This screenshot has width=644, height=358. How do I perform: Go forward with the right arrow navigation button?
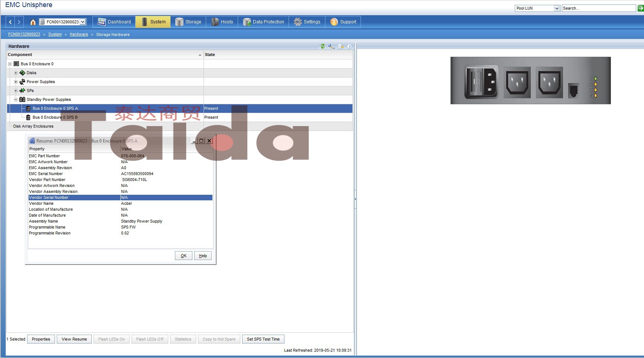[x=19, y=22]
